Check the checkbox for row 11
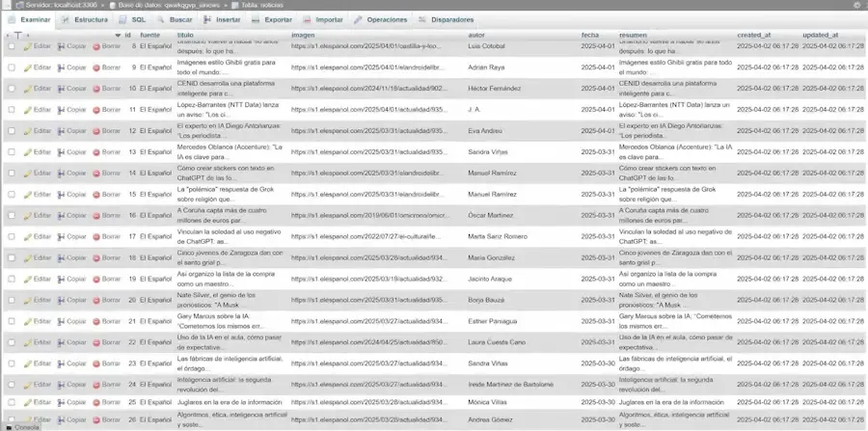 pyautogui.click(x=12, y=110)
